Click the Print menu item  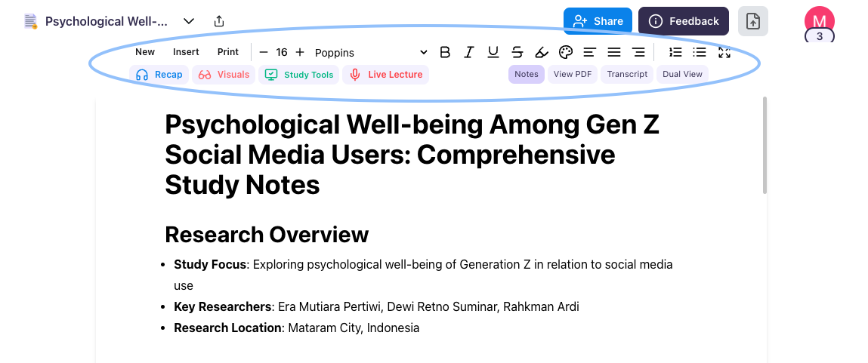228,52
